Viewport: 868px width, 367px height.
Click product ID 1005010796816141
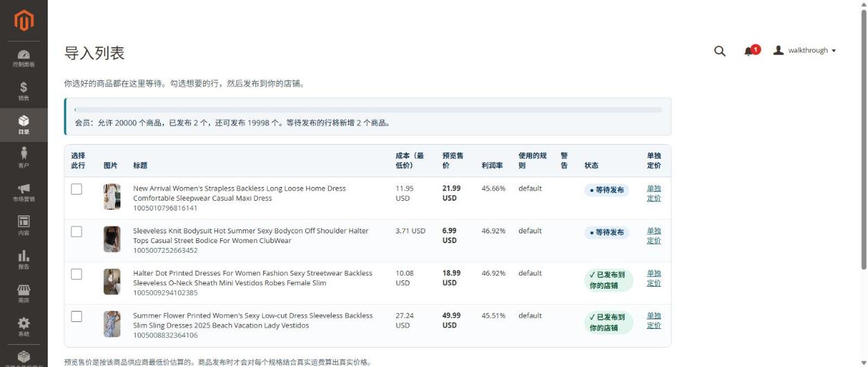165,208
